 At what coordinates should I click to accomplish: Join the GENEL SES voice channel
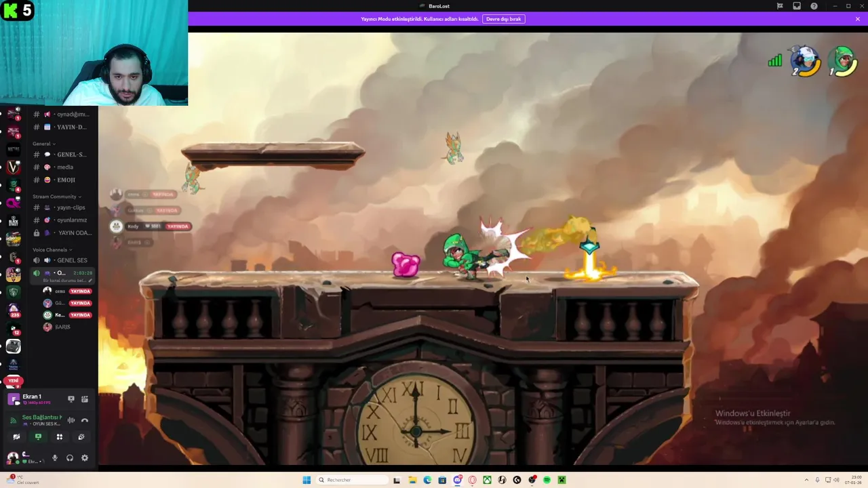tap(62, 260)
